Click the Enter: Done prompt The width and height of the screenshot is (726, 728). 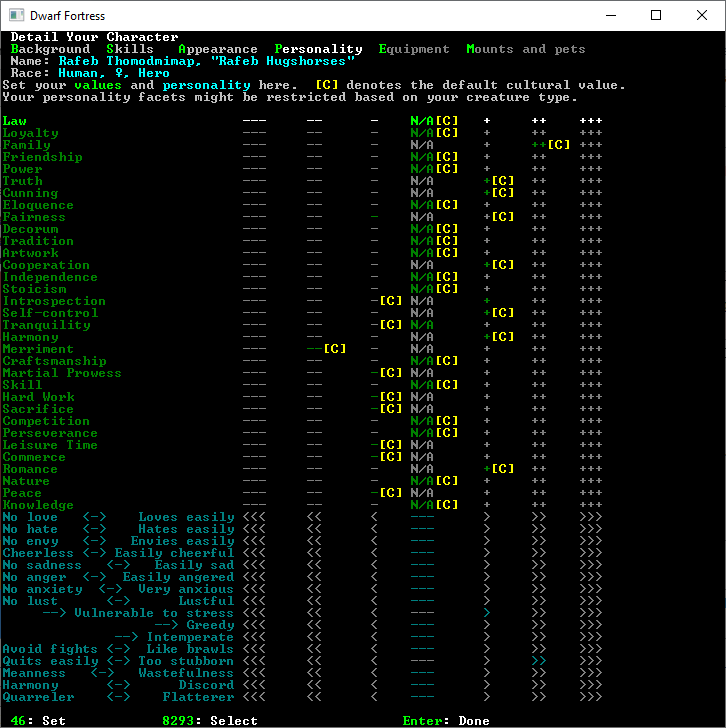point(446,721)
